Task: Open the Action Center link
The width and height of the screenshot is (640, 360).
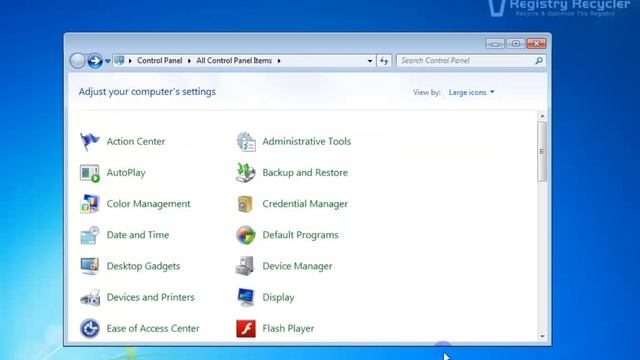Action: click(x=136, y=142)
